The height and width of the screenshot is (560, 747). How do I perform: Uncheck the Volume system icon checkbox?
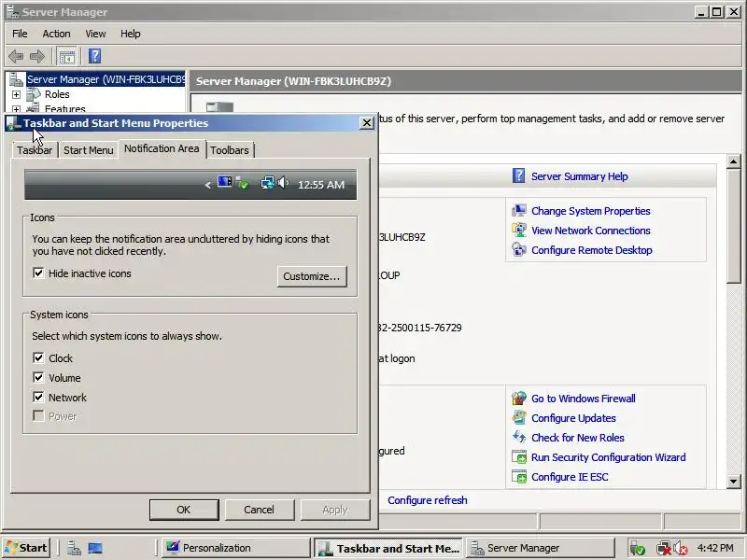point(38,377)
